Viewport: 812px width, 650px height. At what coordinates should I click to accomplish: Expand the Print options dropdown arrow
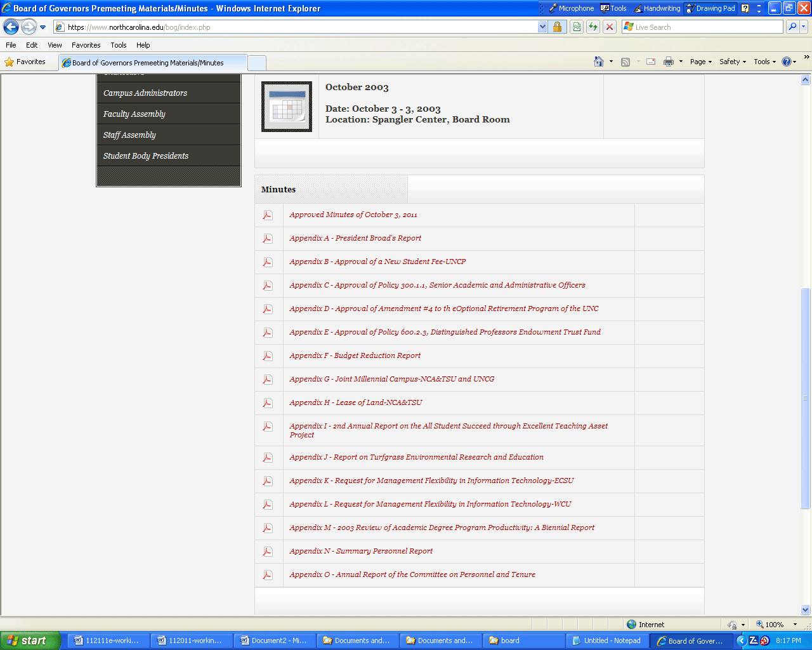(x=681, y=62)
